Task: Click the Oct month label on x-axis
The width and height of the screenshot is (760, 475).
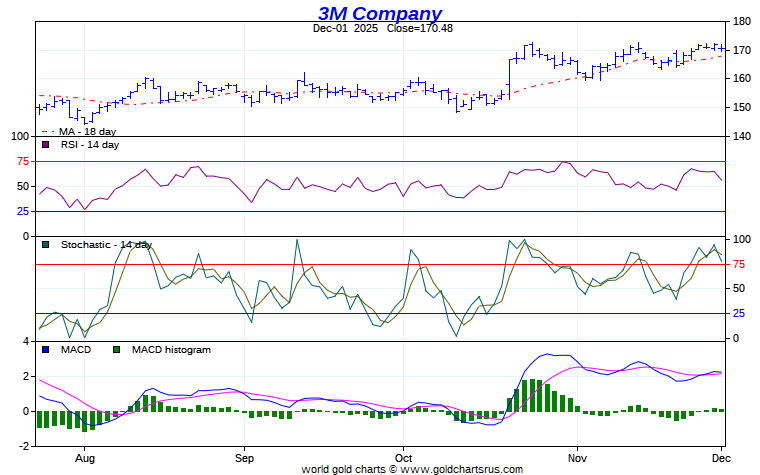Action: coord(403,458)
